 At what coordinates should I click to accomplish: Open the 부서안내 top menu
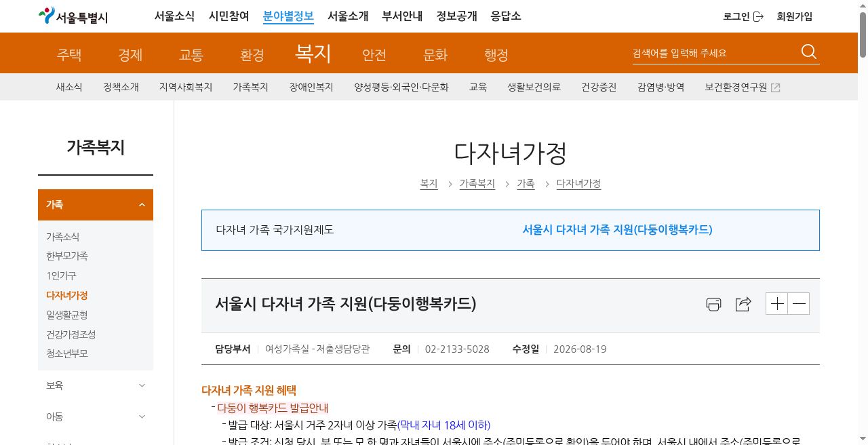point(402,16)
